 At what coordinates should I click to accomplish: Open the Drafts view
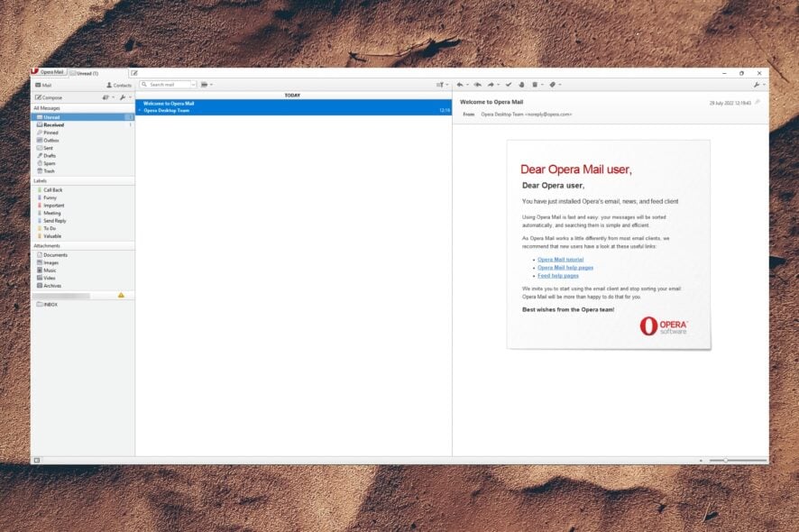(83, 155)
